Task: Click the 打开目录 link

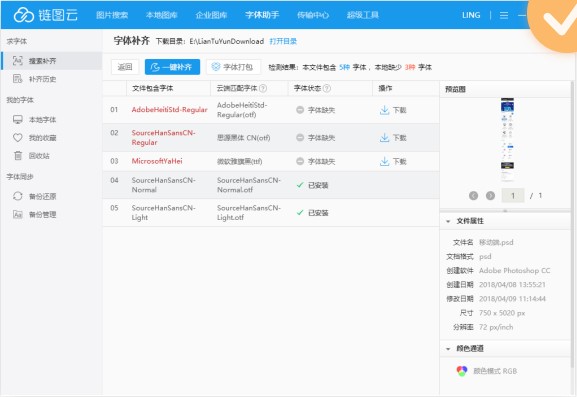Action: click(283, 41)
